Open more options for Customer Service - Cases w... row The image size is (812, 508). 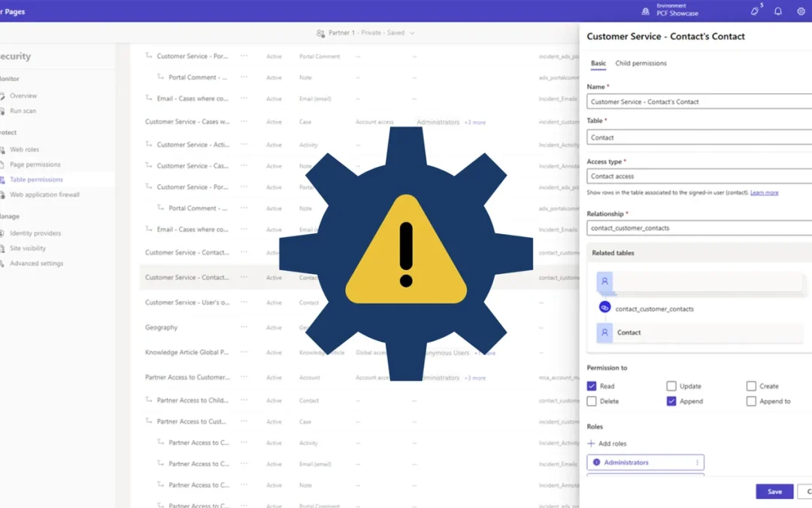pyautogui.click(x=244, y=121)
